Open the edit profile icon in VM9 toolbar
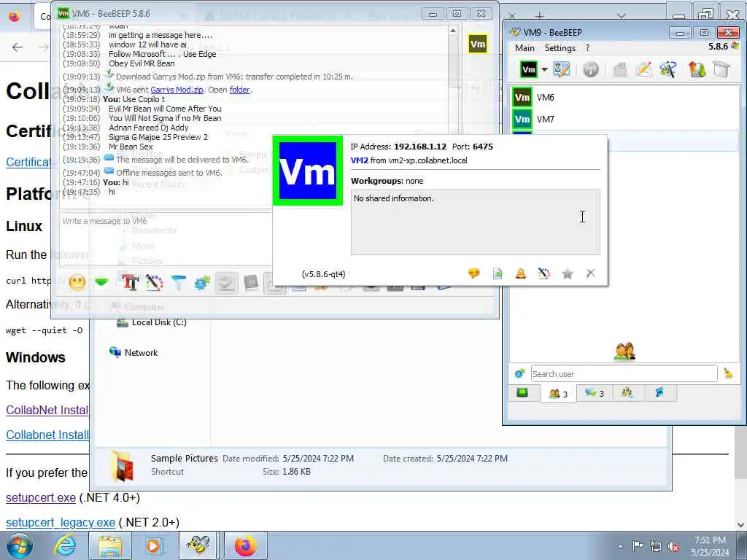747x560 pixels. pos(562,69)
